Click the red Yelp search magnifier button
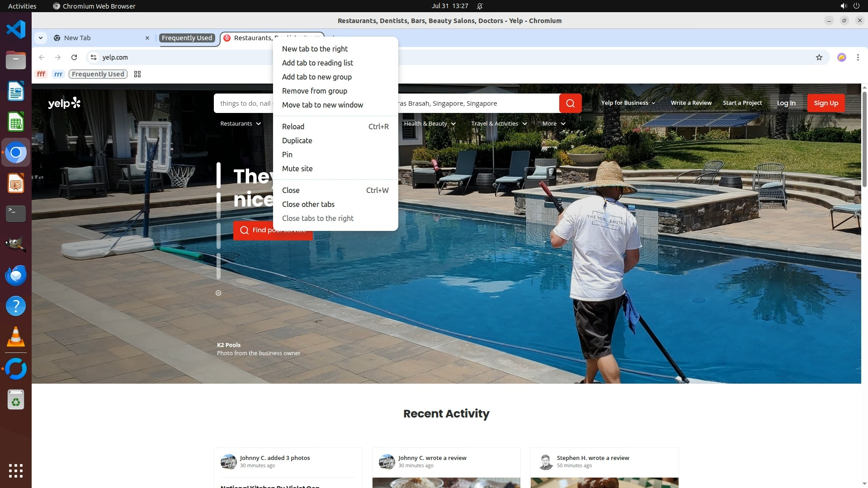Viewport: 868px width, 488px height. click(x=570, y=103)
